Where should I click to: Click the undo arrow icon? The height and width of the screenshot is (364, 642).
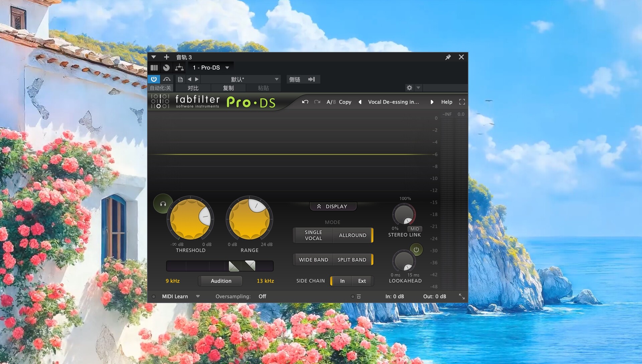point(305,102)
